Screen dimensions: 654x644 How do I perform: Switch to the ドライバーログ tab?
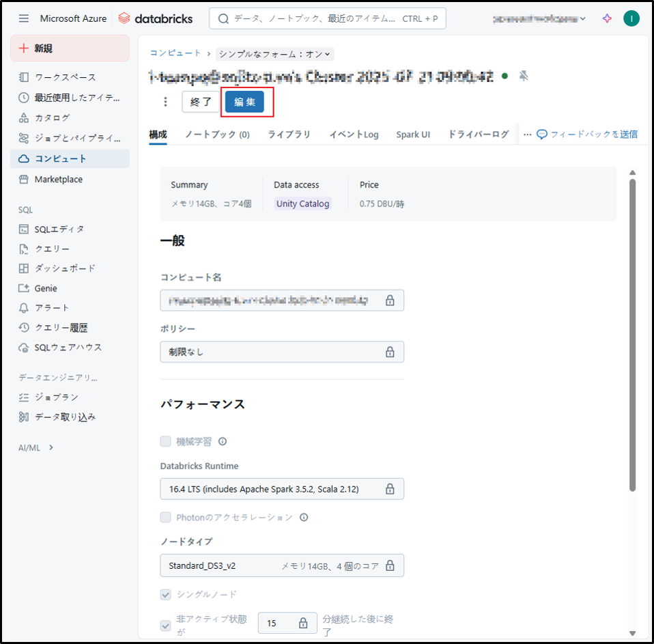pyautogui.click(x=479, y=135)
